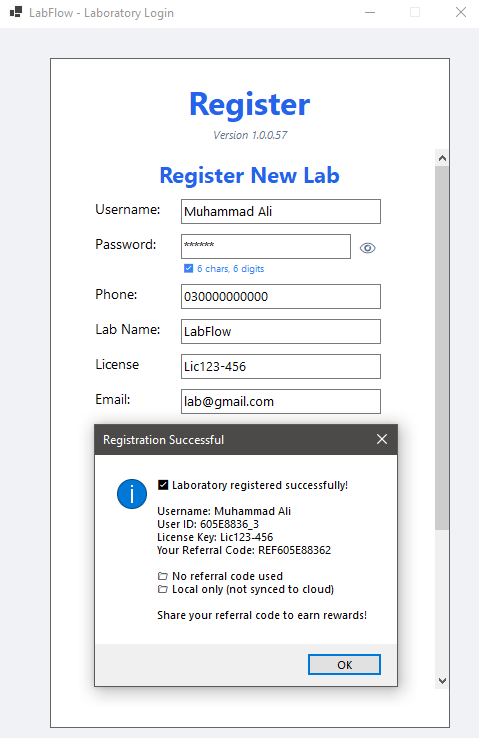Click the checkmark beside 'Laboratory registered successfully!'
Image resolution: width=479 pixels, height=738 pixels.
tap(163, 485)
